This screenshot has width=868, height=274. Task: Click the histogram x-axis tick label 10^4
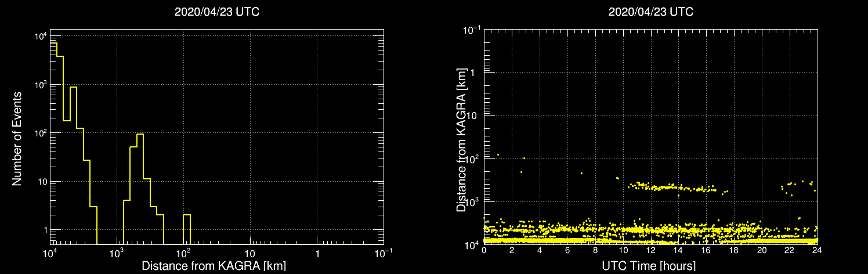pos(50,254)
